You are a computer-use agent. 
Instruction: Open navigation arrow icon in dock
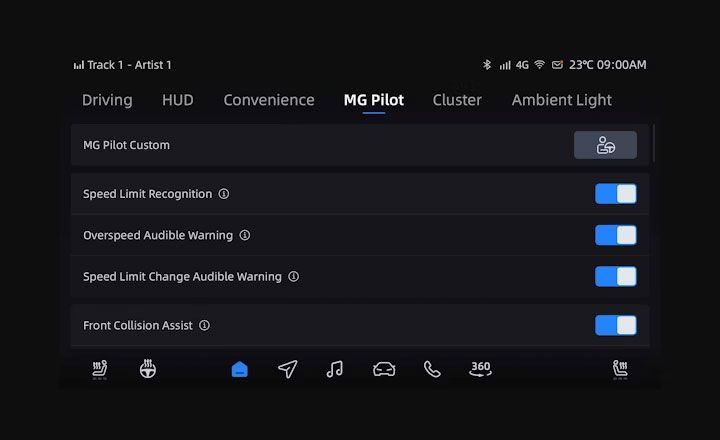288,370
